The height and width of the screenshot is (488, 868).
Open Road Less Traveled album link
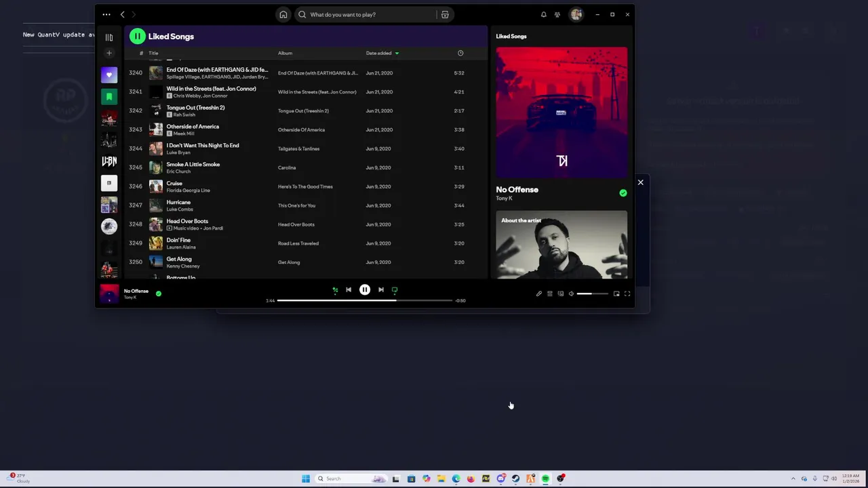[x=298, y=243]
